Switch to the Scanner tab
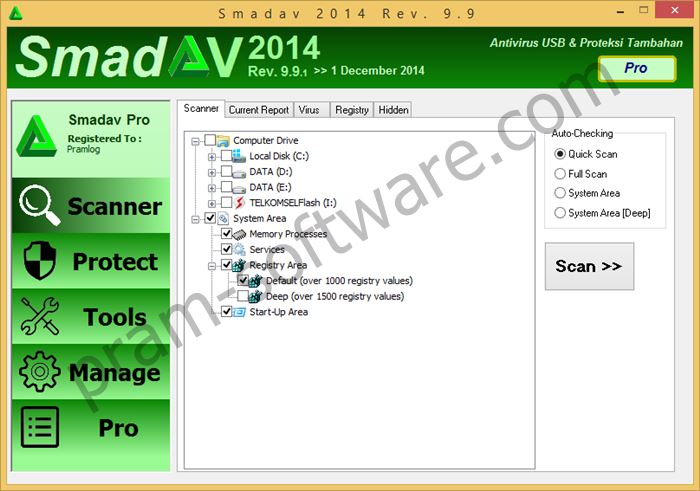Image resolution: width=700 pixels, height=491 pixels. tap(201, 108)
